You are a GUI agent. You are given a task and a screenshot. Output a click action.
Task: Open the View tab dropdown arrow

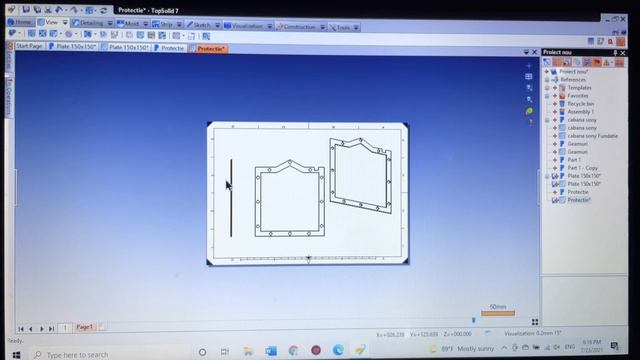(x=65, y=22)
